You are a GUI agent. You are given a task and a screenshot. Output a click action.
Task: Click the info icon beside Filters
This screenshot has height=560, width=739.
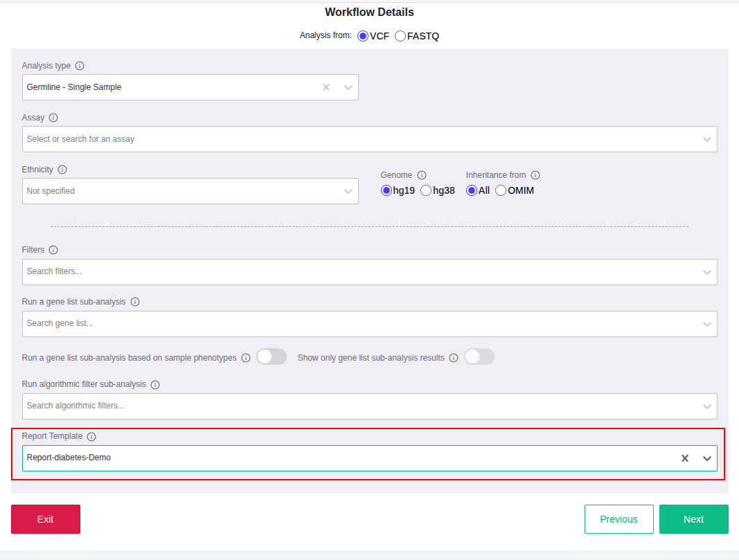click(x=53, y=250)
